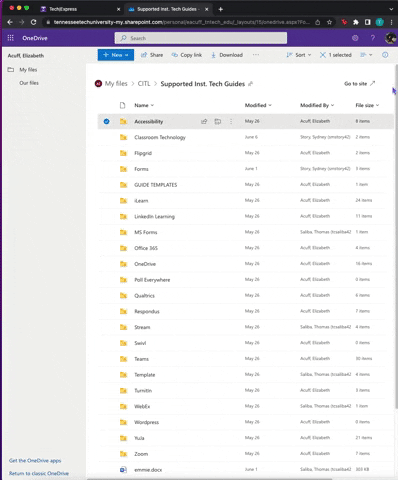The image size is (398, 480).
Task: Switch to the TechExpress browser tab
Action: (63, 9)
